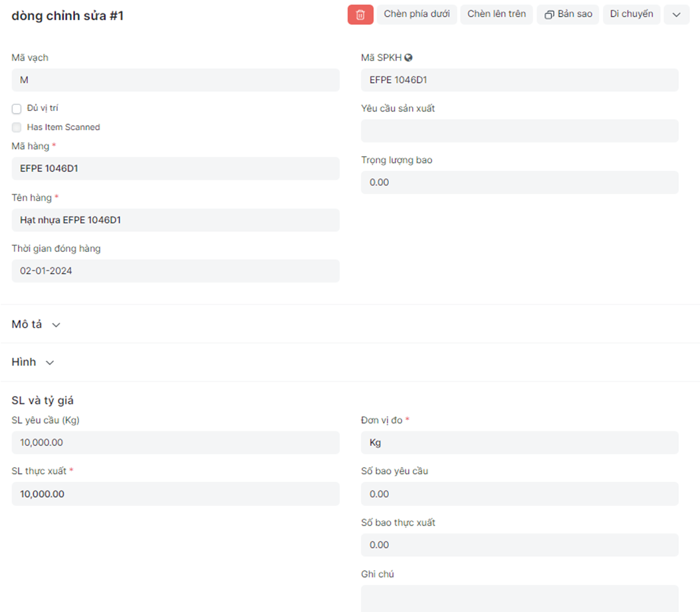Click the red trash delete row icon

[360, 15]
